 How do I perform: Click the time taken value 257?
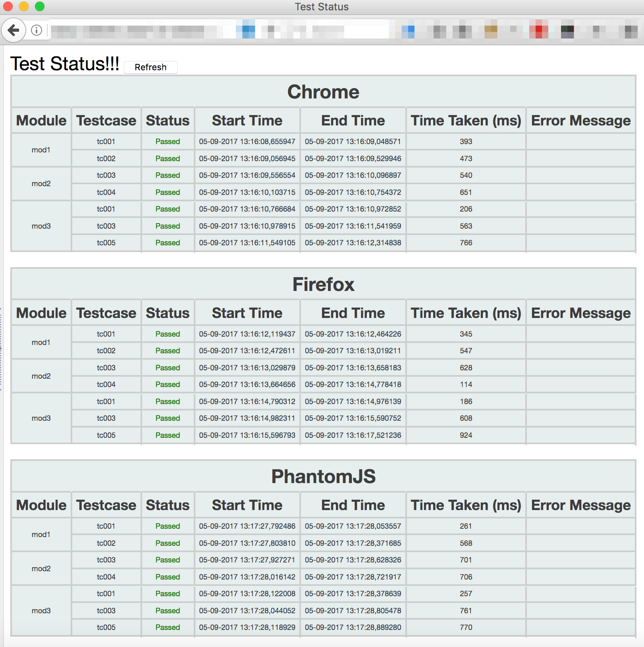click(x=466, y=593)
